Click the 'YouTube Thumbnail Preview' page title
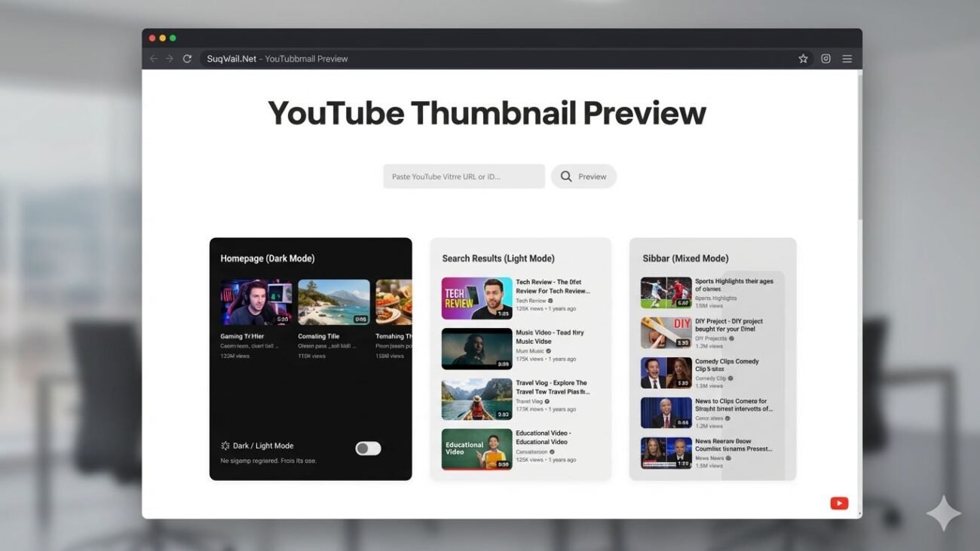The height and width of the screenshot is (551, 980). [x=487, y=113]
